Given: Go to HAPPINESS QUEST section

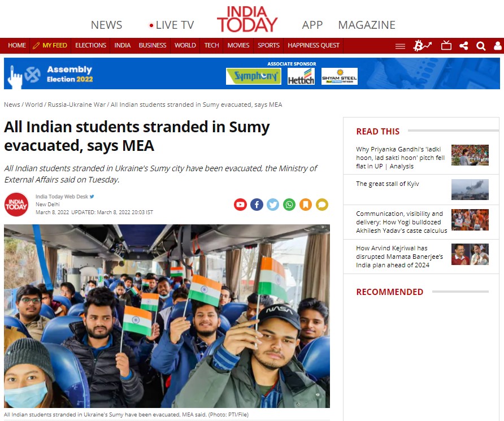Looking at the screenshot, I should point(314,45).
